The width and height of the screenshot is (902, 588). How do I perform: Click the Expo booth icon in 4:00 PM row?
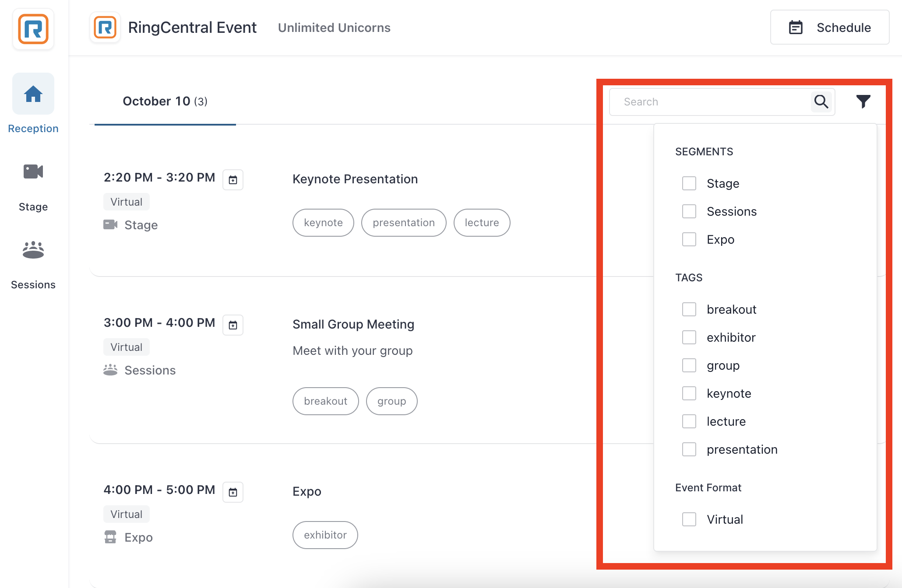click(110, 537)
